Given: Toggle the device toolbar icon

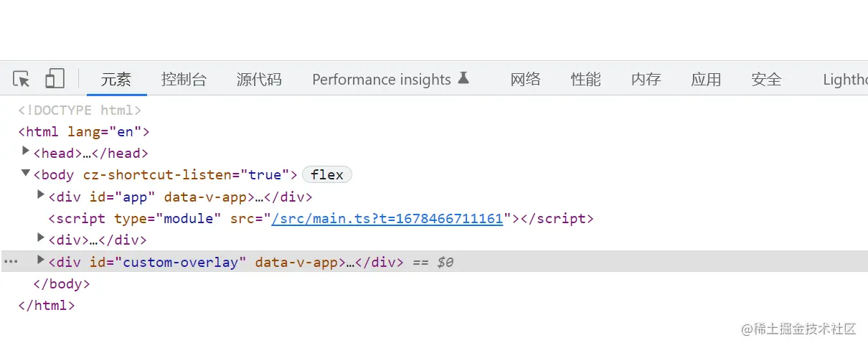Looking at the screenshot, I should [55, 79].
